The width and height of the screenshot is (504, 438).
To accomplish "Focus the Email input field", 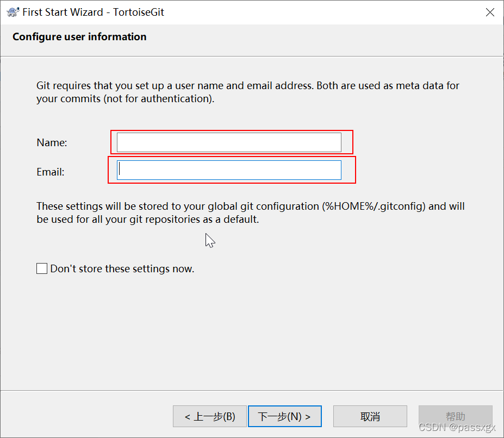I will coord(229,170).
